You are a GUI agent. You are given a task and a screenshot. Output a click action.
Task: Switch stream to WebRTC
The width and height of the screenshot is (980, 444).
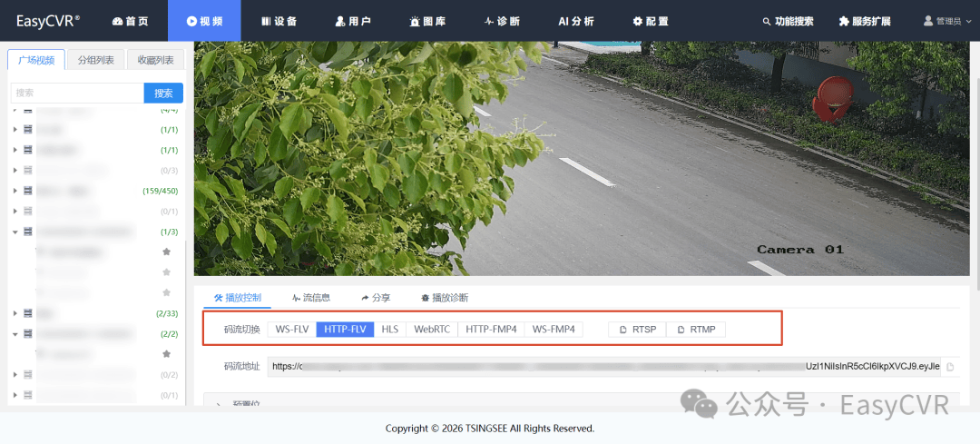pyautogui.click(x=432, y=330)
